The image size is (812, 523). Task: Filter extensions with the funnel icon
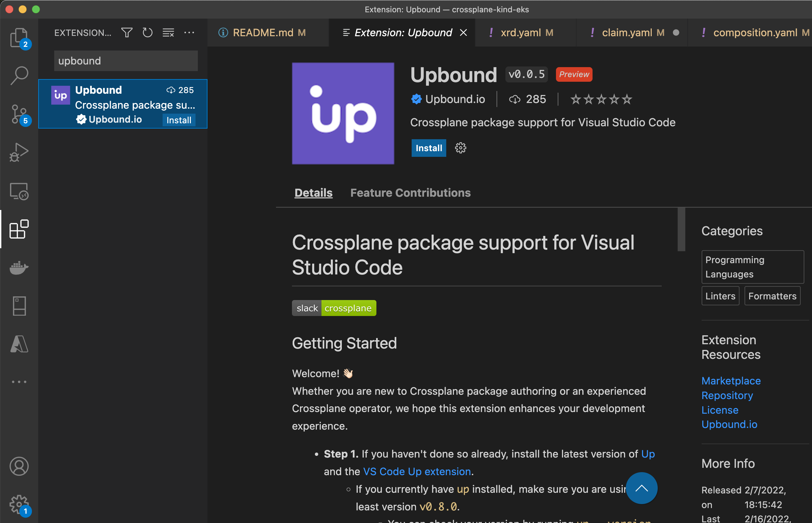click(127, 33)
